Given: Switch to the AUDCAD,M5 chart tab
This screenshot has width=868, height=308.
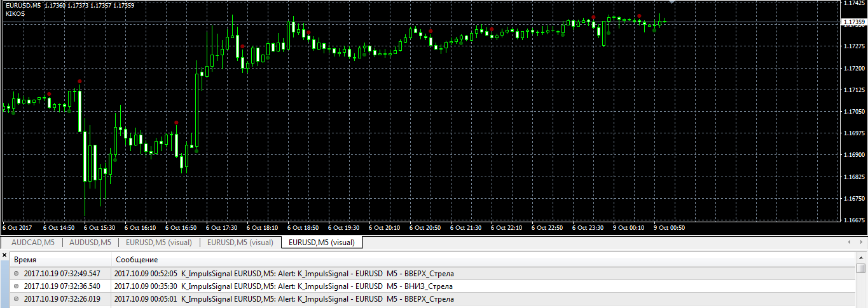Looking at the screenshot, I should (33, 242).
